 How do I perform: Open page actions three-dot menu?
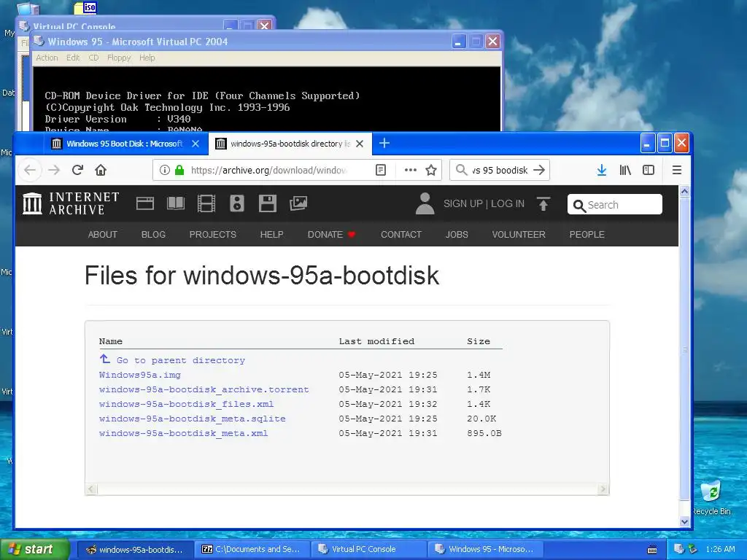pos(410,170)
